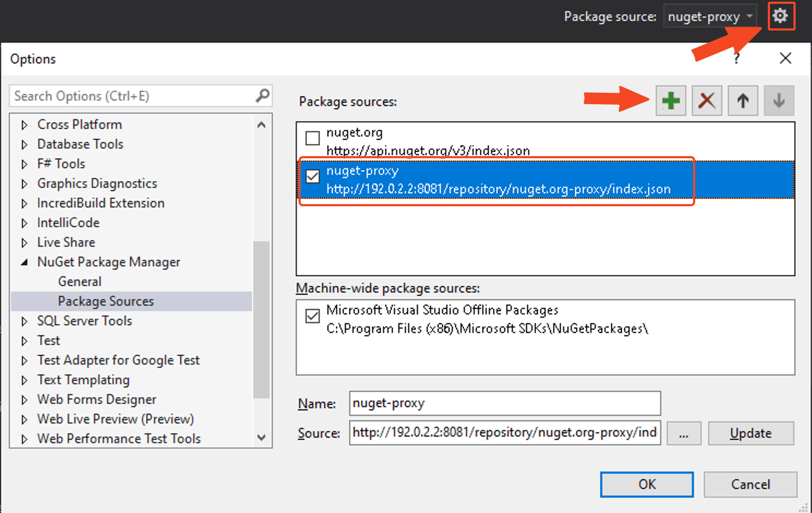Screen dimensions: 812x513
Task: Select General under NuGet Package Manager
Action: pos(80,282)
